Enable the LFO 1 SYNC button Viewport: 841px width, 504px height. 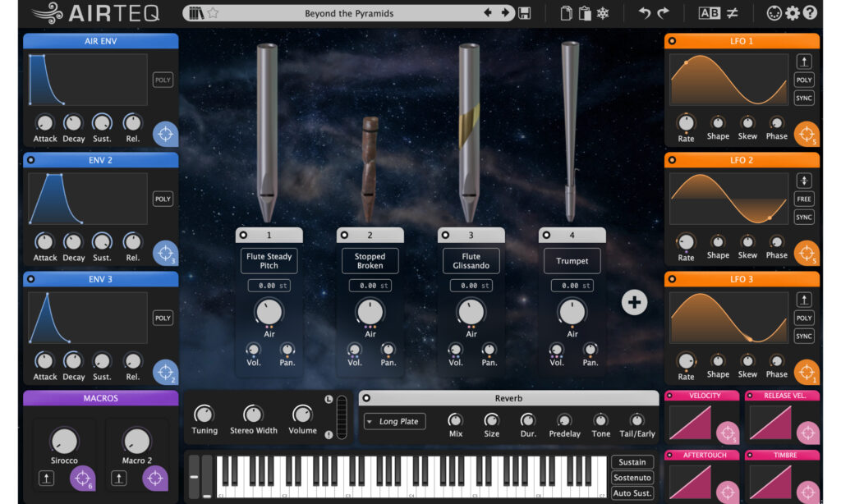(803, 99)
